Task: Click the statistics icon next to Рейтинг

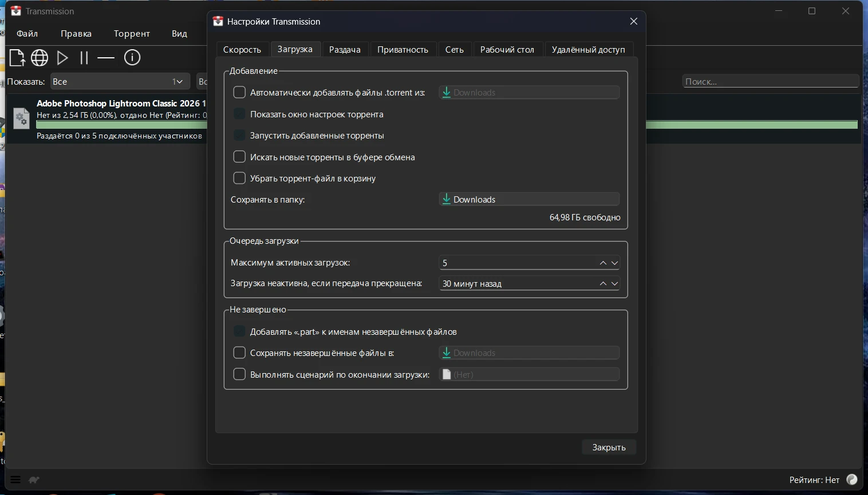Action: pyautogui.click(x=852, y=480)
